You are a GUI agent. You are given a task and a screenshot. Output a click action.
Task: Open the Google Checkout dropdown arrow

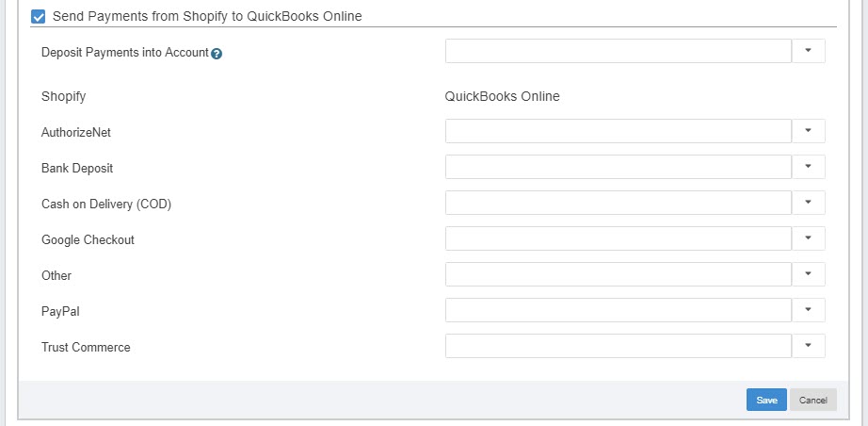tap(808, 238)
